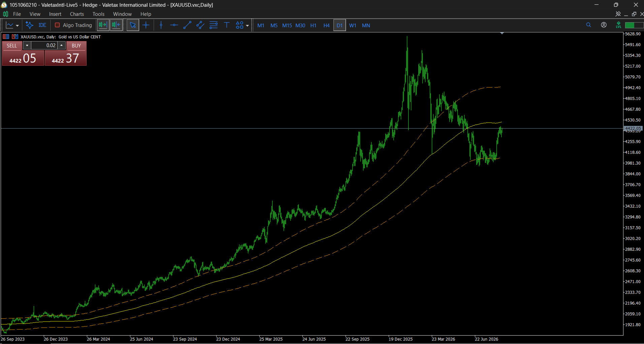Click the 4422.05 current price label
The image size is (644, 344).
(x=633, y=128)
